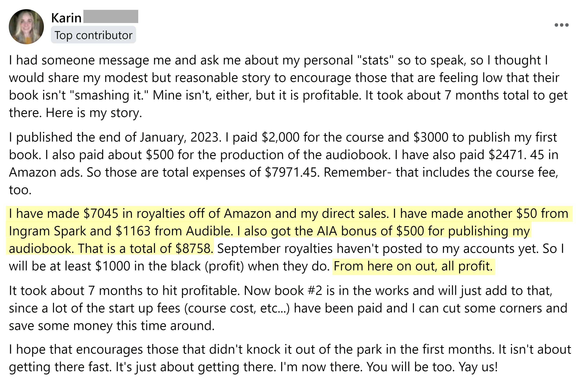
Task: Click the $7971.45 total expenses figure
Action: tap(290, 172)
